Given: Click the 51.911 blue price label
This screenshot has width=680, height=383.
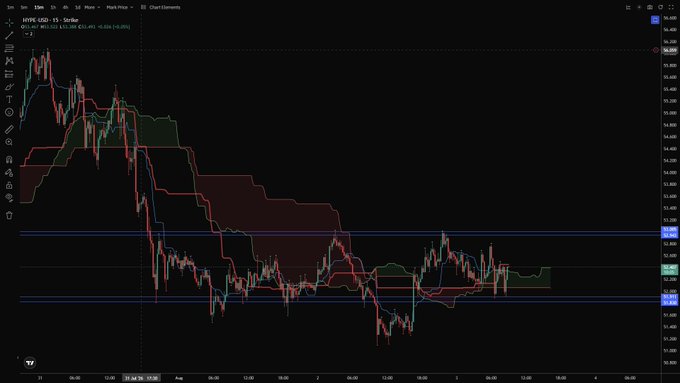Looking at the screenshot, I should (670, 297).
